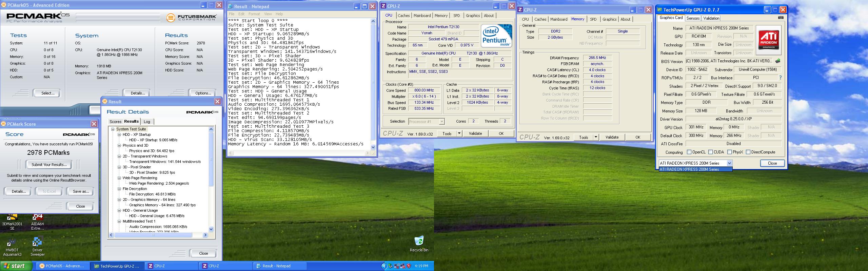Click red shield security tray icon
Image resolution: width=868 pixels, height=271 pixels.
(409, 266)
